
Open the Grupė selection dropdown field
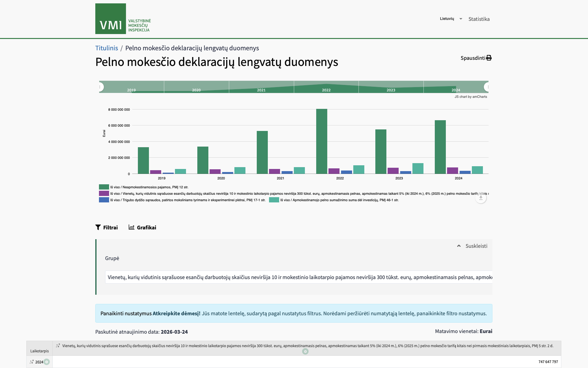coord(299,277)
